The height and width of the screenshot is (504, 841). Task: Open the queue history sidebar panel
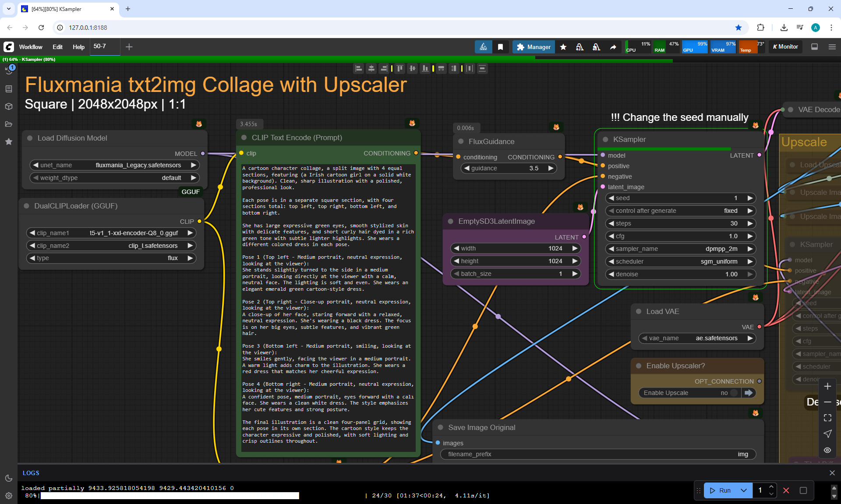pyautogui.click(x=9, y=70)
